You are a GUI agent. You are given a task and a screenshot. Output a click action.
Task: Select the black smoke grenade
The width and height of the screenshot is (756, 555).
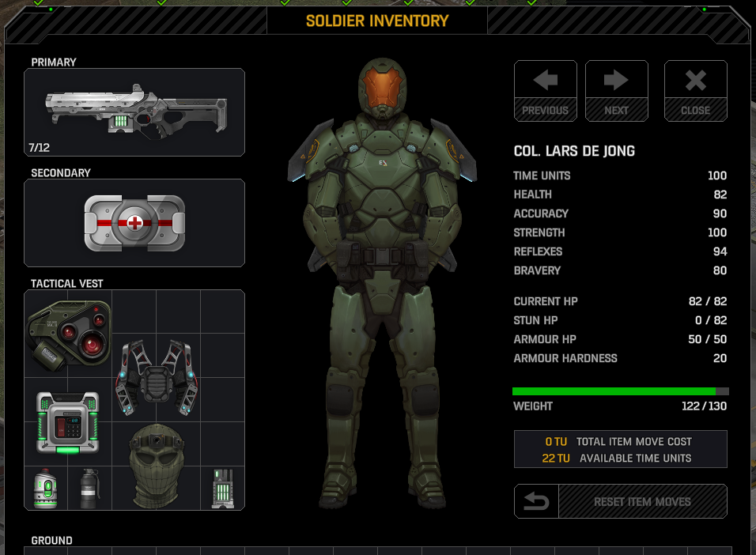tap(89, 488)
